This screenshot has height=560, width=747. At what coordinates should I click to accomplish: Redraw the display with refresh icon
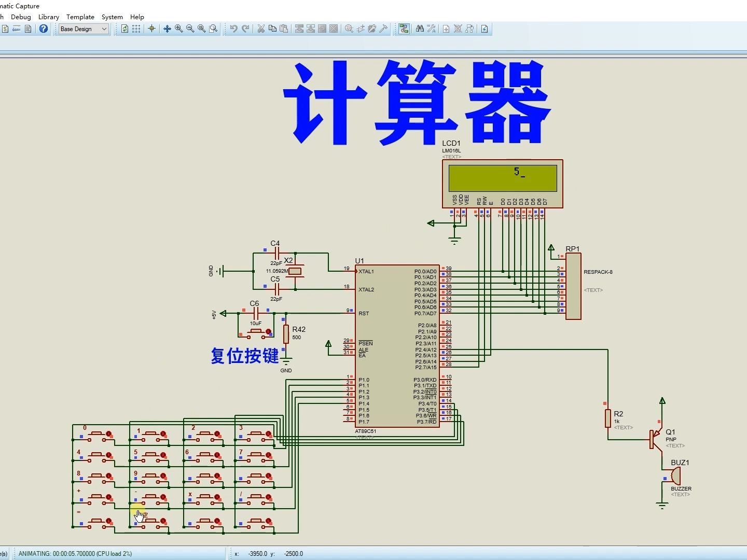click(125, 29)
